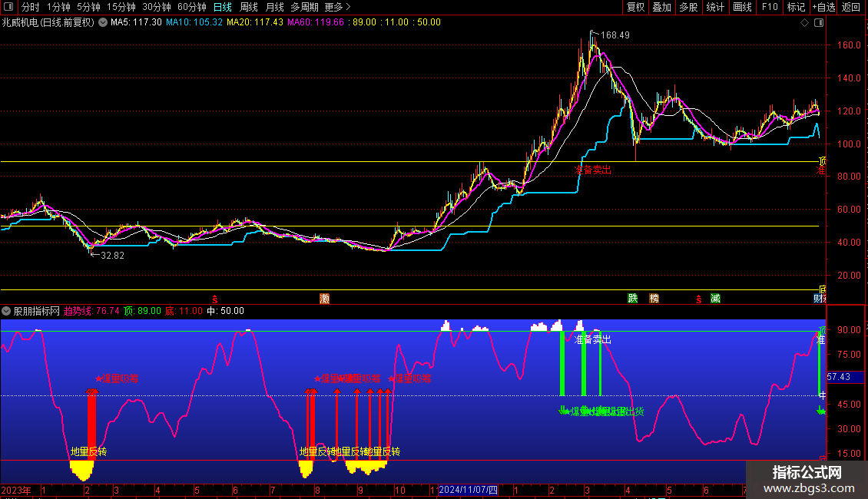Select the 5分钟 period tab
The image size is (868, 499).
[88, 7]
